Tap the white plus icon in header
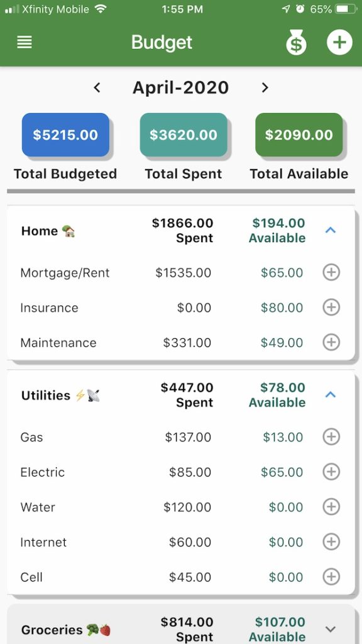362x644 pixels. tap(339, 42)
